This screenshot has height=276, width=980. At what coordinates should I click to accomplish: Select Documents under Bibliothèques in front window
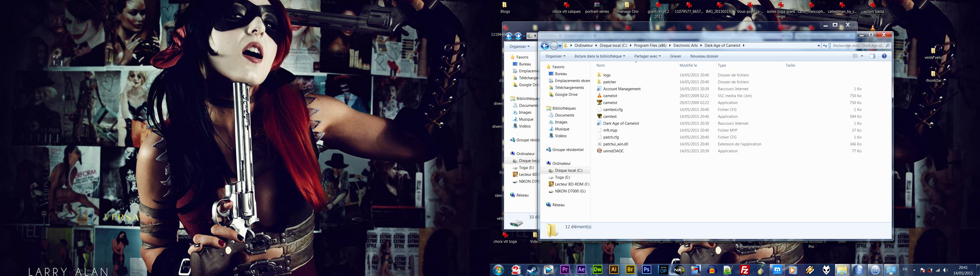(x=564, y=115)
